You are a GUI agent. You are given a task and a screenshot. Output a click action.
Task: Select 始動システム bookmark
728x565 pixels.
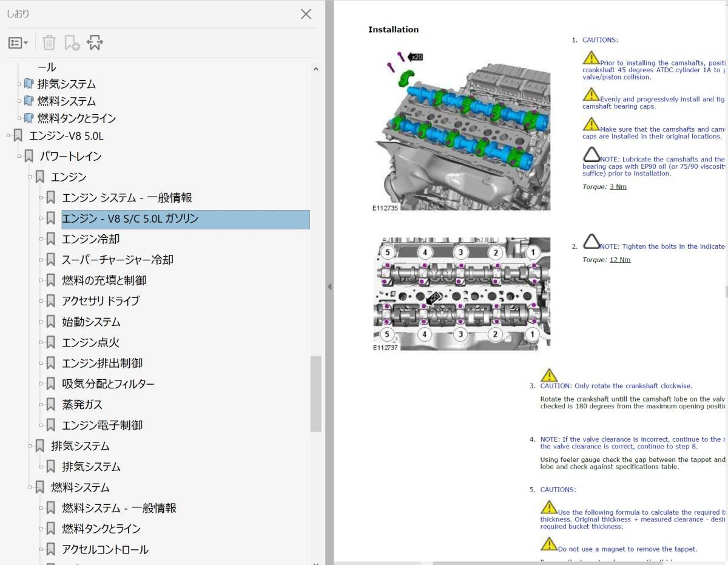click(91, 322)
